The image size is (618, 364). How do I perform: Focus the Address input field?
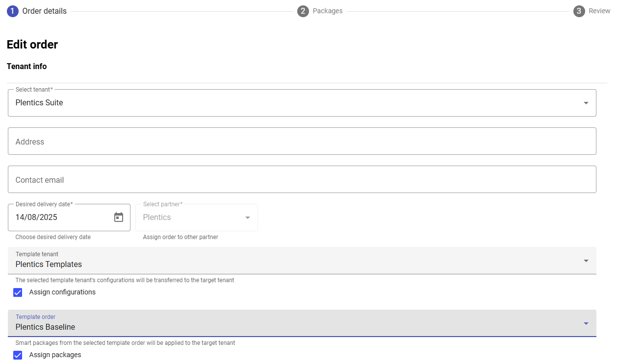click(302, 141)
